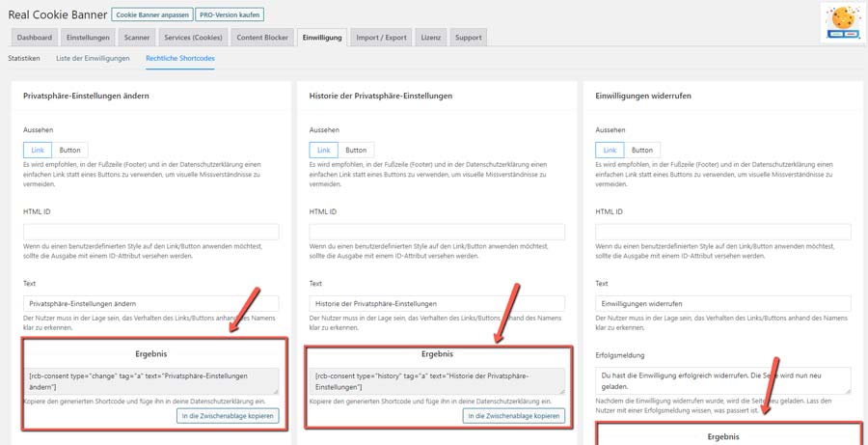868x445 pixels.
Task: Choose Button appearance in 'Privatsphäre-Einstellungen ändern' card
Action: pyautogui.click(x=69, y=151)
